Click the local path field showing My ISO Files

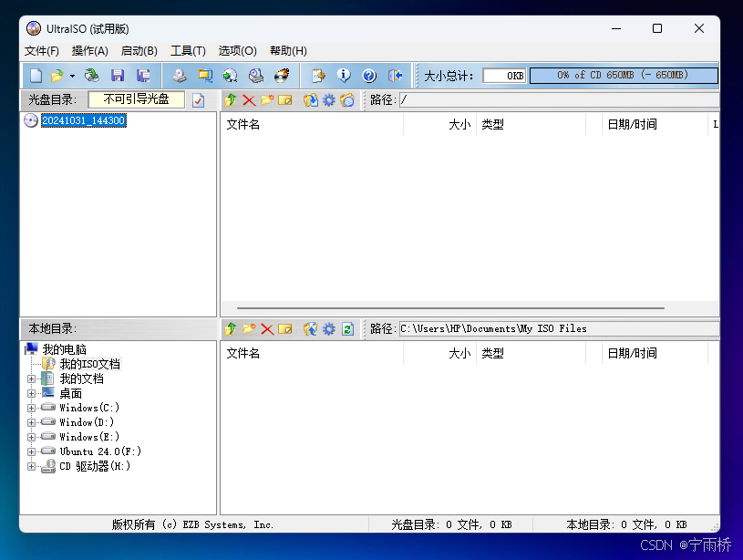(x=559, y=328)
